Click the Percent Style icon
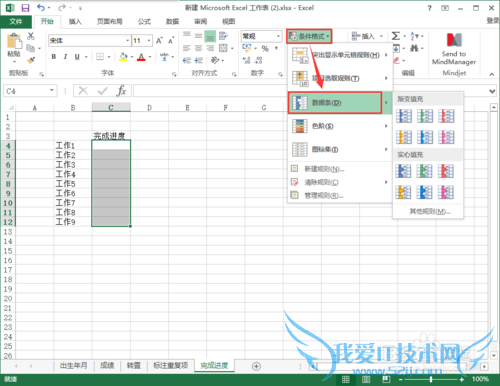Viewport: 500px width, 386px height. (x=265, y=49)
